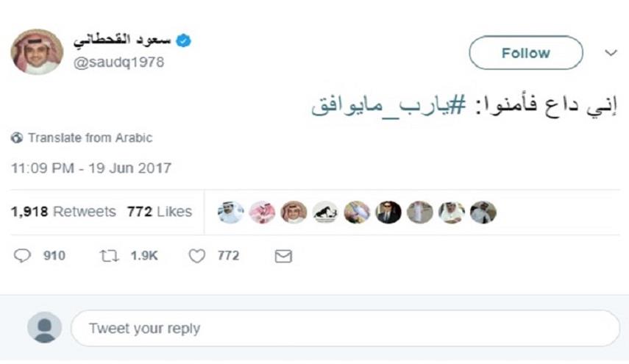
Task: Open the tweet author's profile picture
Action: point(37,52)
